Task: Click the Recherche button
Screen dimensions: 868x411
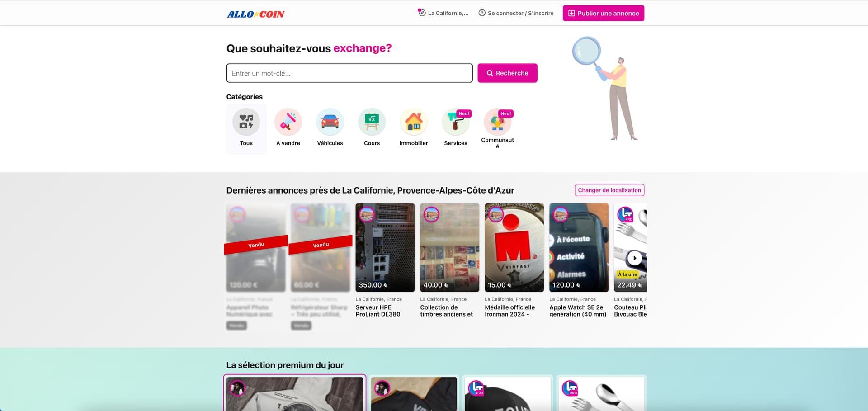Action: tap(507, 73)
